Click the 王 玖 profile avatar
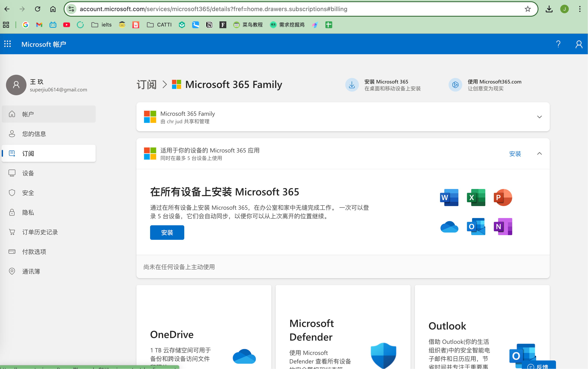This screenshot has width=588, height=369. pyautogui.click(x=16, y=85)
